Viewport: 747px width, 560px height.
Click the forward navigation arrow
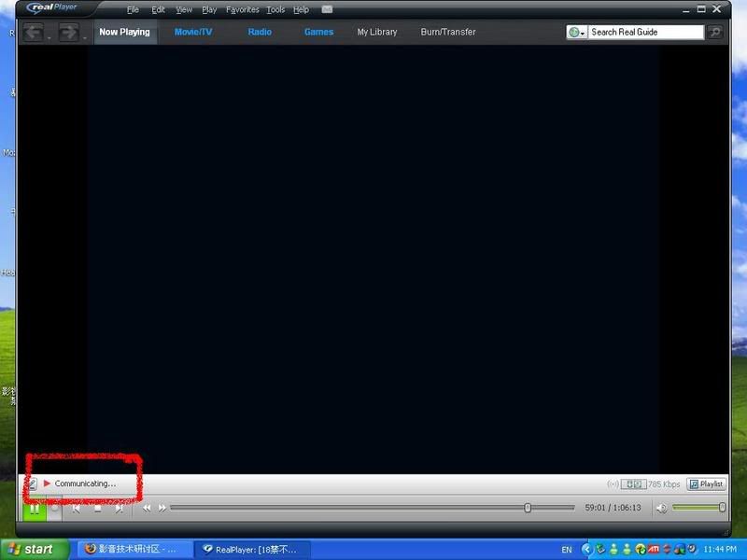point(68,33)
